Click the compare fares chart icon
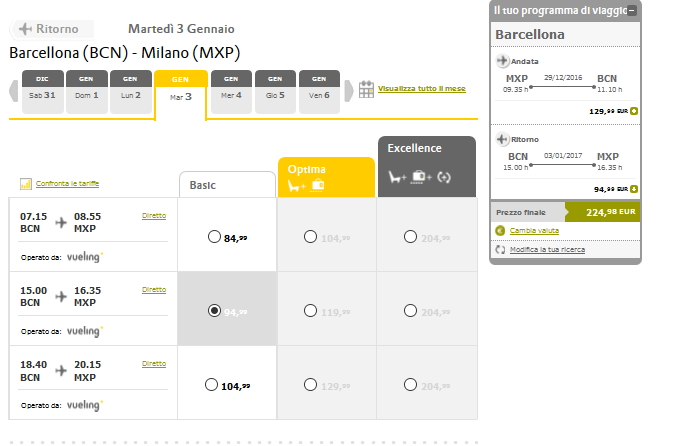Screen dimensions: 676x446 coord(26,184)
